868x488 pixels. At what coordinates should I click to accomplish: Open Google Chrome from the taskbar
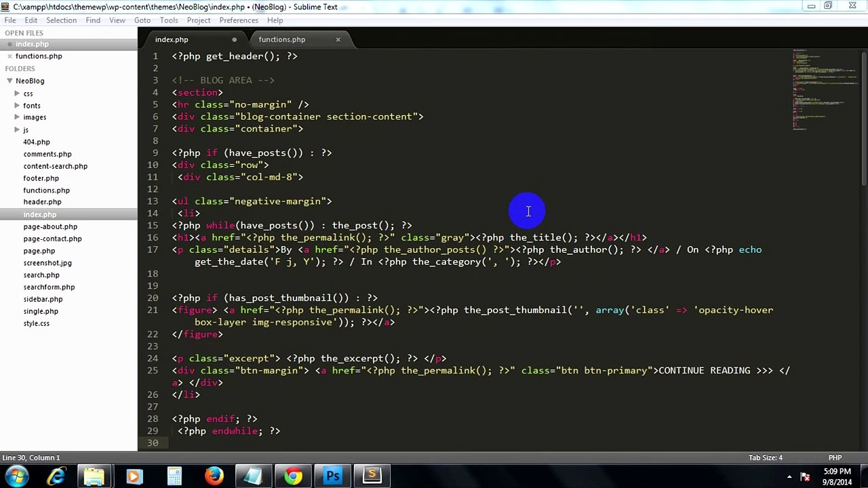293,476
